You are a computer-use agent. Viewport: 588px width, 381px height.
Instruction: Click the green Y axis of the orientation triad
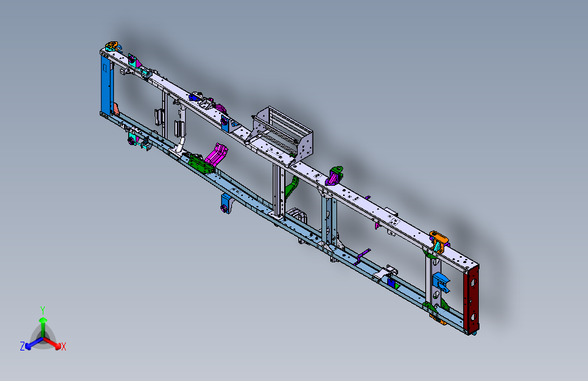(x=43, y=326)
